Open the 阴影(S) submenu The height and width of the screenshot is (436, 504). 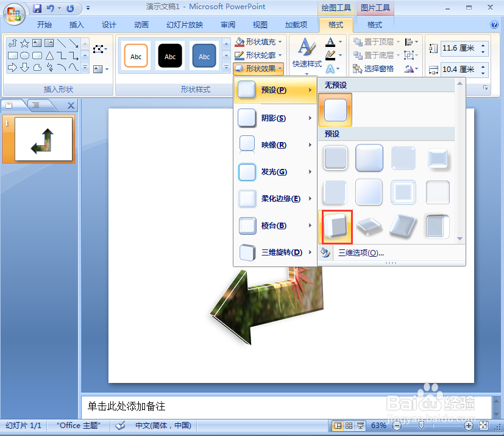(276, 118)
